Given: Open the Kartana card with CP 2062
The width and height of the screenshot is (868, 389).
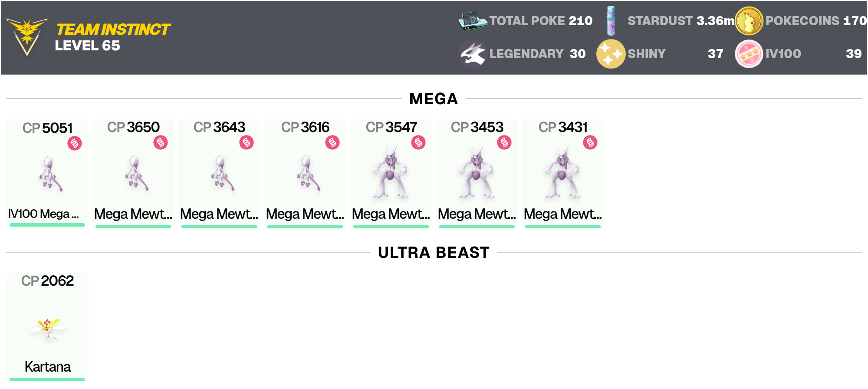Looking at the screenshot, I should pyautogui.click(x=47, y=327).
